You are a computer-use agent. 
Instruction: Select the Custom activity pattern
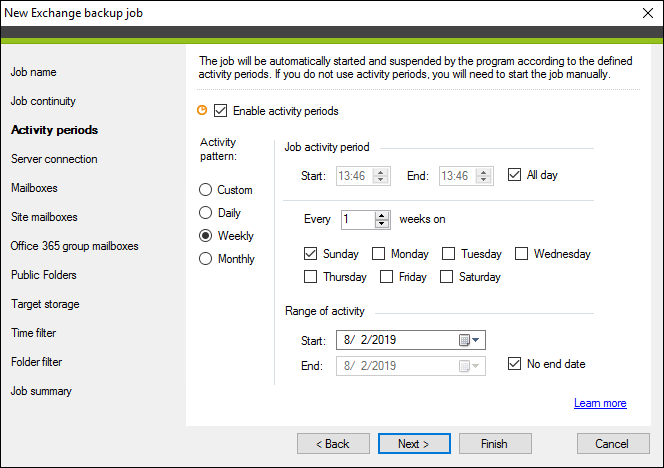205,190
